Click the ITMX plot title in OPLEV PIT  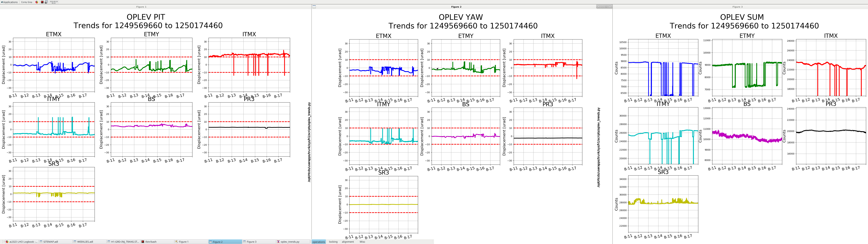coord(249,34)
